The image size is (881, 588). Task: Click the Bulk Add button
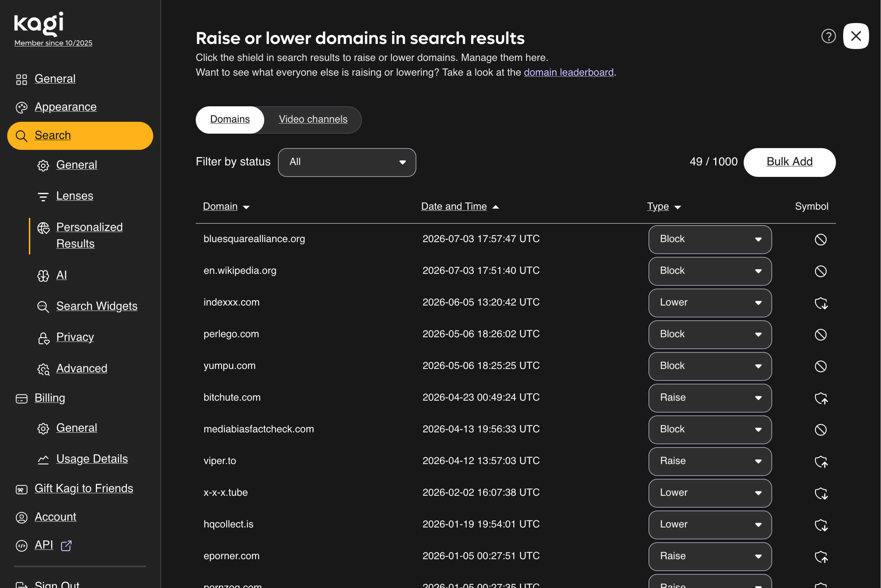pyautogui.click(x=789, y=162)
